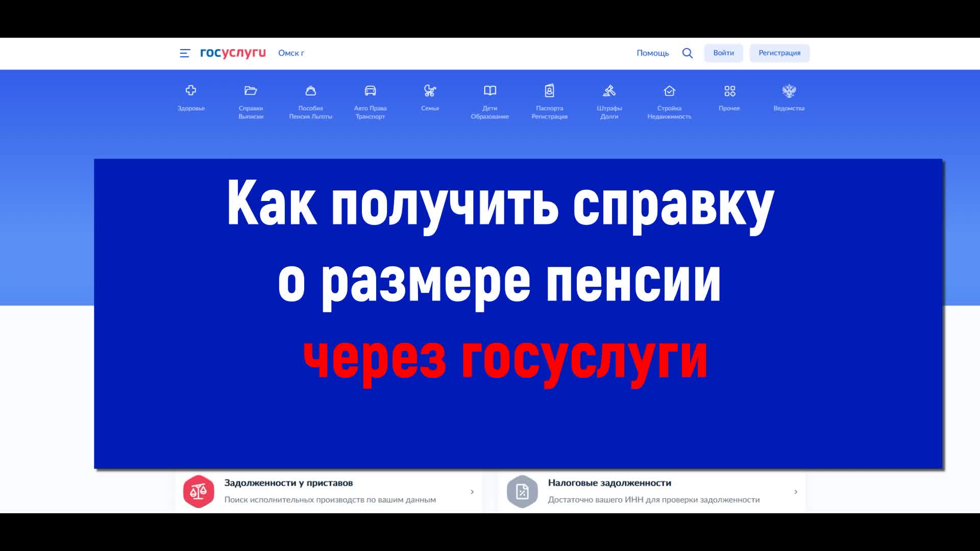Click the Войти button
Image resolution: width=980 pixels, height=551 pixels.
point(723,53)
